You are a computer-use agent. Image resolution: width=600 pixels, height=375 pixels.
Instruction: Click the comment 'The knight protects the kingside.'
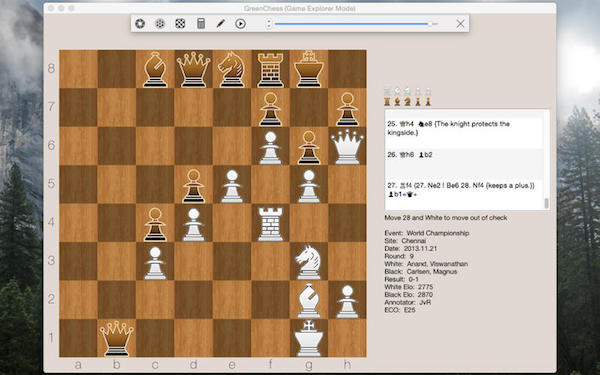coord(448,128)
